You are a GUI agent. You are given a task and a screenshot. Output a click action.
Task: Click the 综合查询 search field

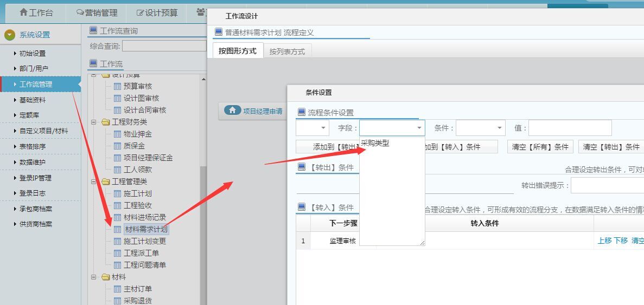pyautogui.click(x=164, y=46)
